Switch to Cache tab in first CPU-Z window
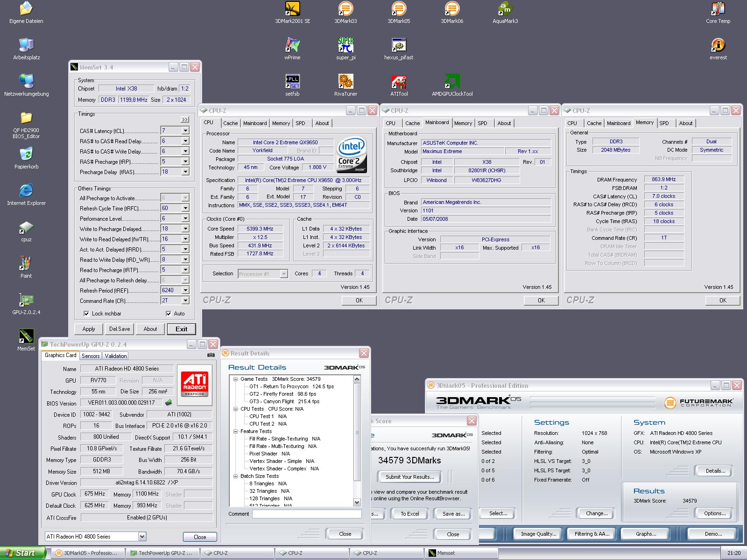The width and height of the screenshot is (747, 560). coord(230,123)
